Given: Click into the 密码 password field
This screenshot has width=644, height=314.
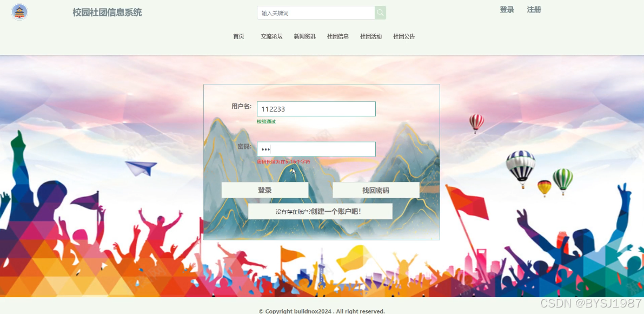Looking at the screenshot, I should [316, 149].
